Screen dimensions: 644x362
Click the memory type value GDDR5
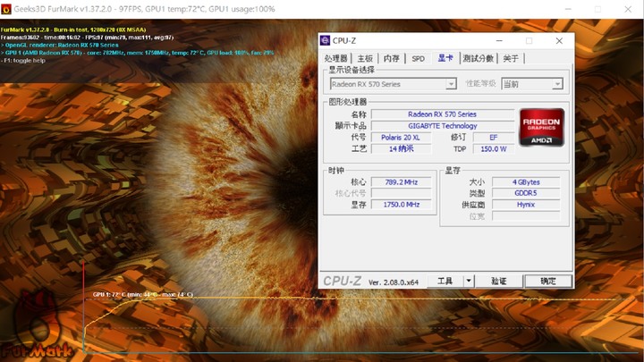(x=526, y=193)
